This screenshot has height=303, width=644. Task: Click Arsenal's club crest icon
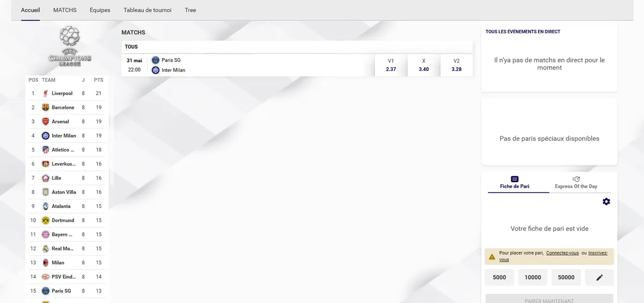point(46,121)
